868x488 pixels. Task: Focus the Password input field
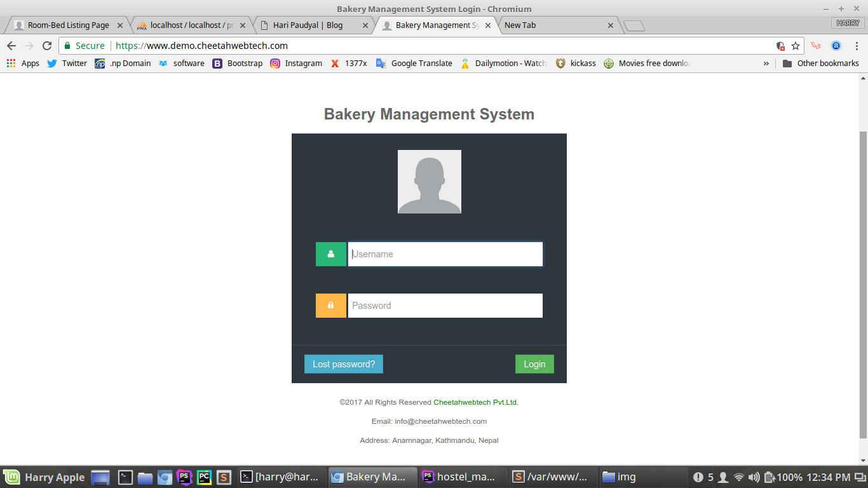pyautogui.click(x=445, y=306)
